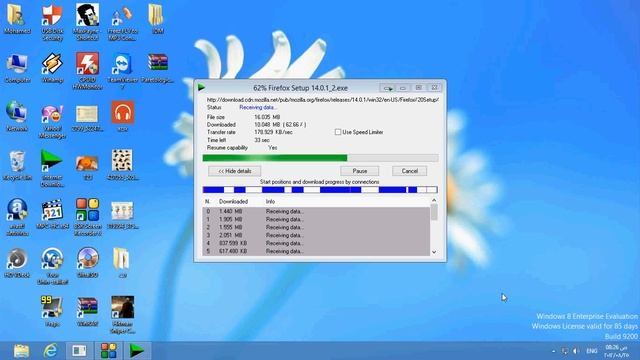Launch MPC-HC x64 media player shortcut
Image resolution: width=640 pixels, height=360 pixels.
pyautogui.click(x=52, y=214)
